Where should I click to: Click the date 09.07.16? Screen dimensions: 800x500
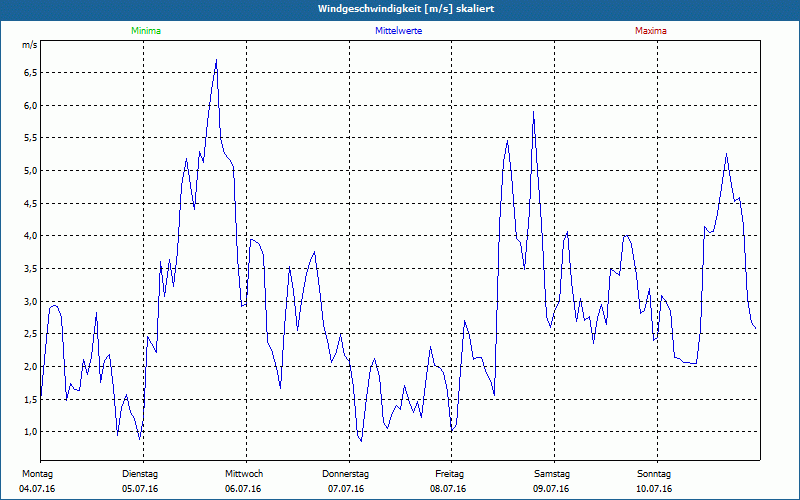click(x=551, y=489)
